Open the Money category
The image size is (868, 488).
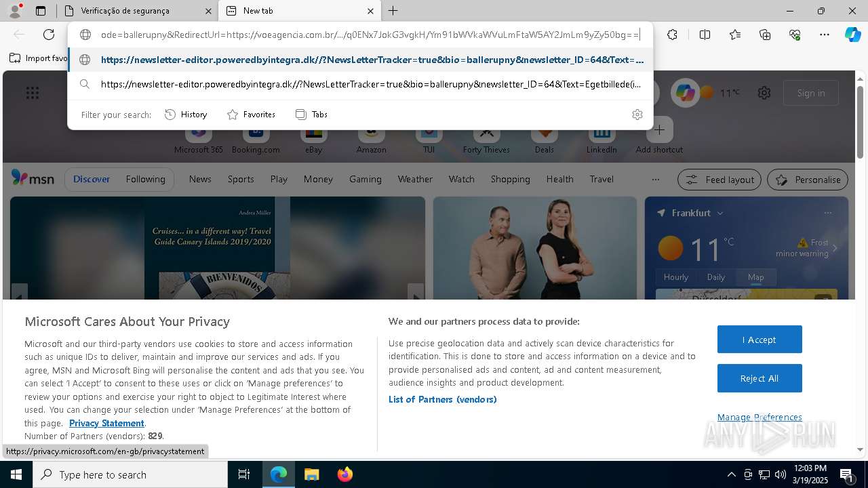(318, 179)
